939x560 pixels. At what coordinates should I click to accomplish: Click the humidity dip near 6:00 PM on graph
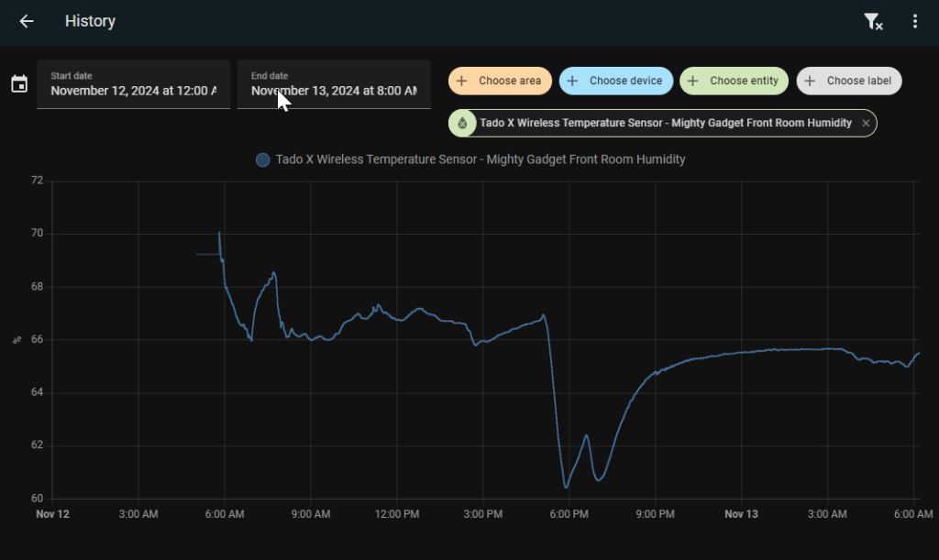[x=566, y=486]
